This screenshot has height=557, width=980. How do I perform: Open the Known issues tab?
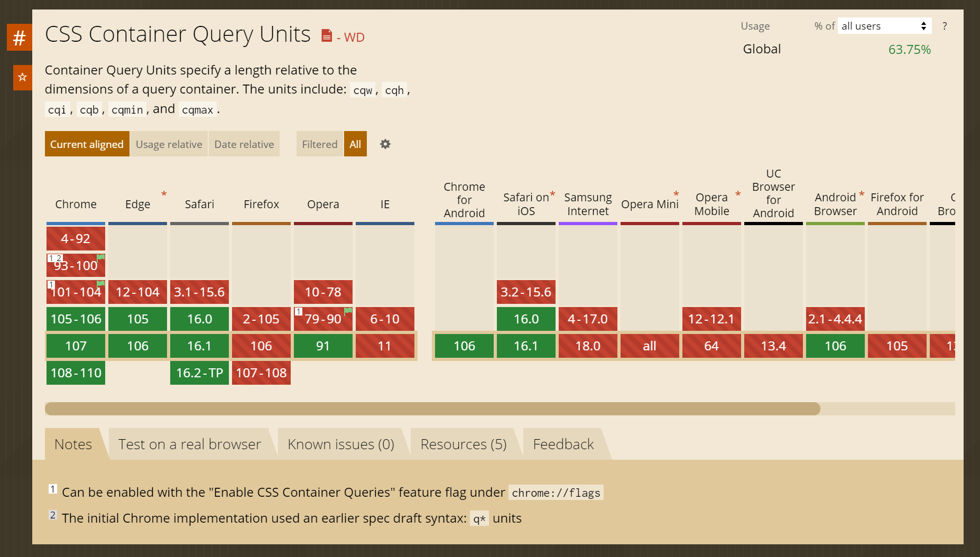click(340, 444)
